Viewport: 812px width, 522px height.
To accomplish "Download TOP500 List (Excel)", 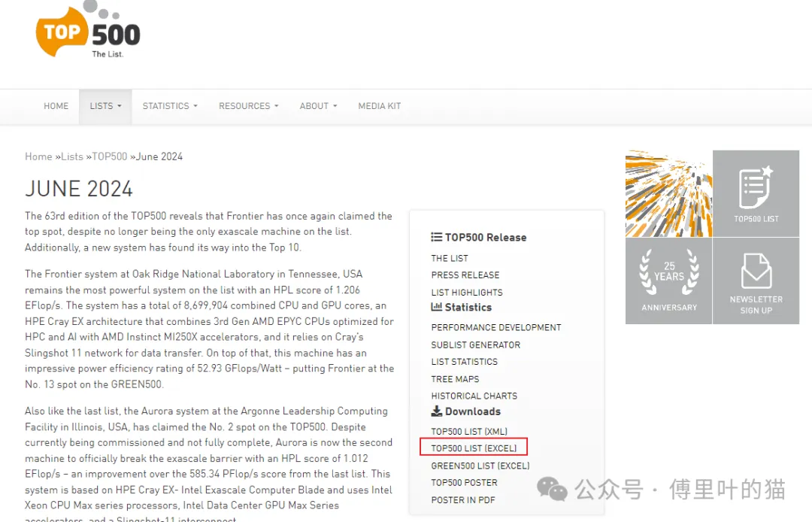I will (474, 448).
